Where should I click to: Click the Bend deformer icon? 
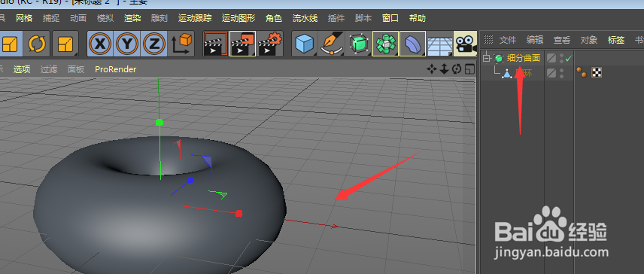pos(412,44)
